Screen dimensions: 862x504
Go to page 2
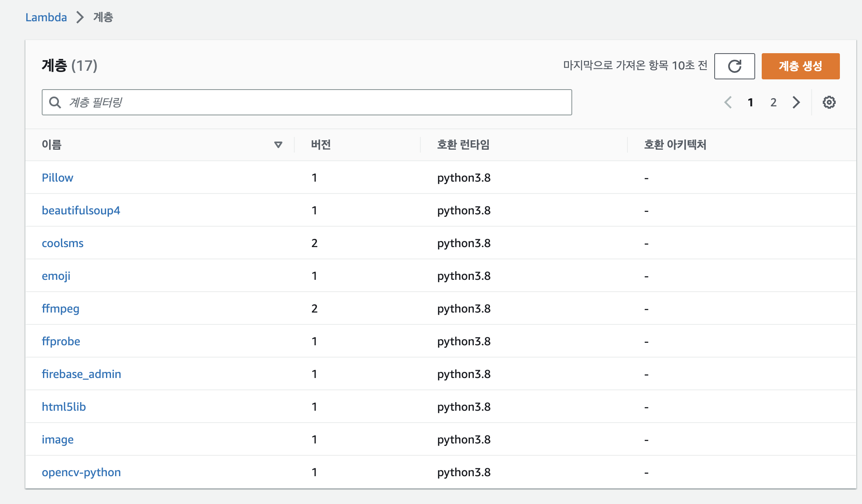773,102
